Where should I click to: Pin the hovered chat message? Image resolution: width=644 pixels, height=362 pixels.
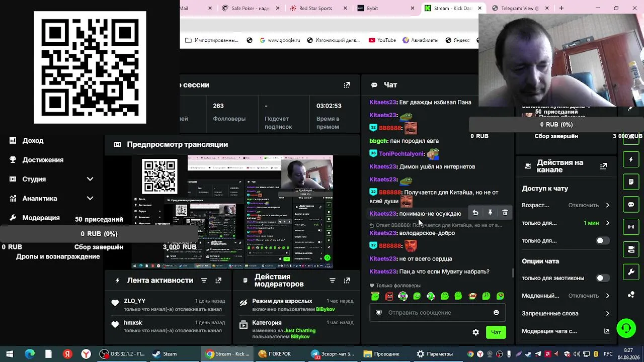pos(490,213)
